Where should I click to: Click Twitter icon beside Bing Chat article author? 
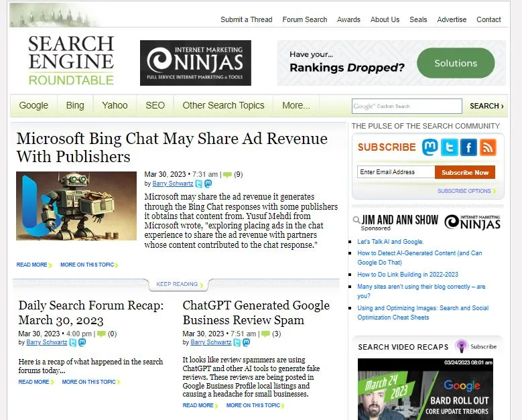coord(199,184)
